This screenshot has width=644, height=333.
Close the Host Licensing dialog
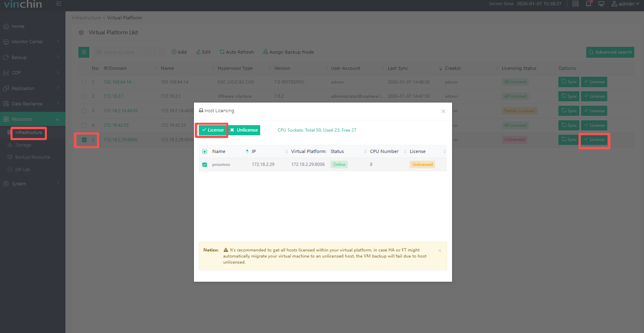tap(443, 111)
